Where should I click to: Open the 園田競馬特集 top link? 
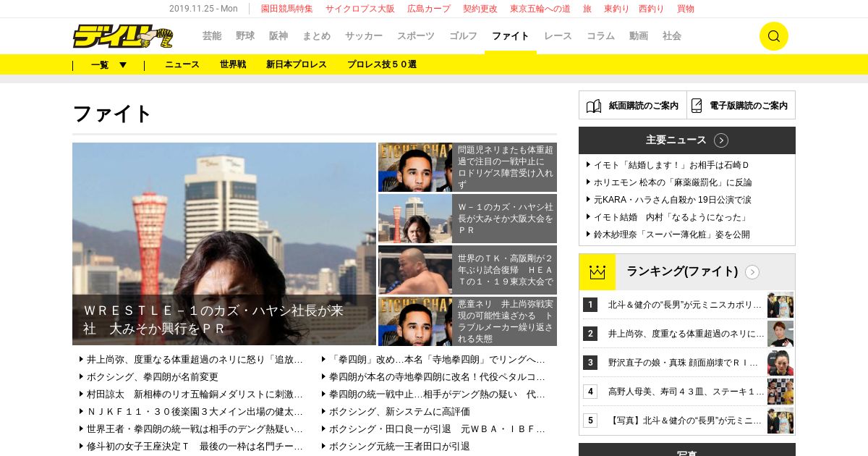(x=287, y=9)
